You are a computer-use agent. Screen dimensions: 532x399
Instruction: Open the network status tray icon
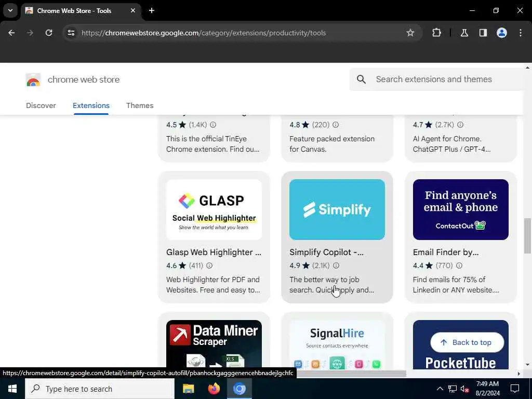(x=453, y=389)
